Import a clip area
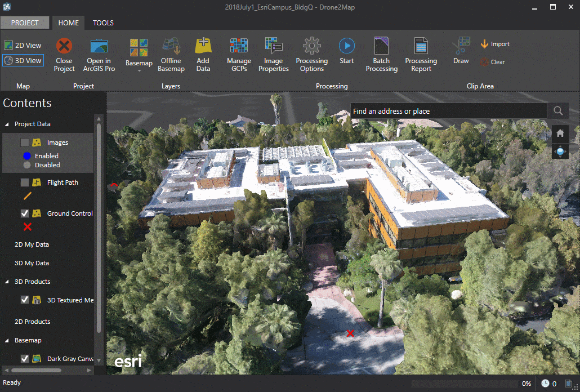 [495, 44]
